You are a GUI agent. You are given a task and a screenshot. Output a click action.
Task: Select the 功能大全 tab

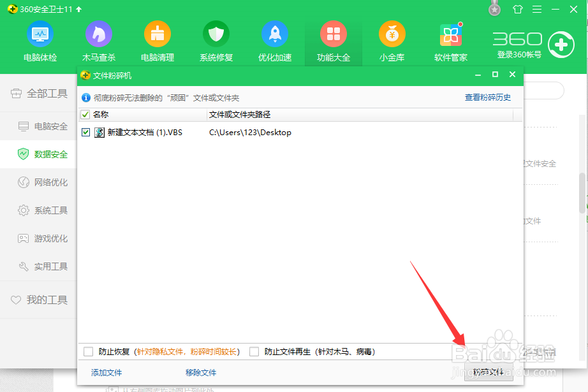[333, 40]
